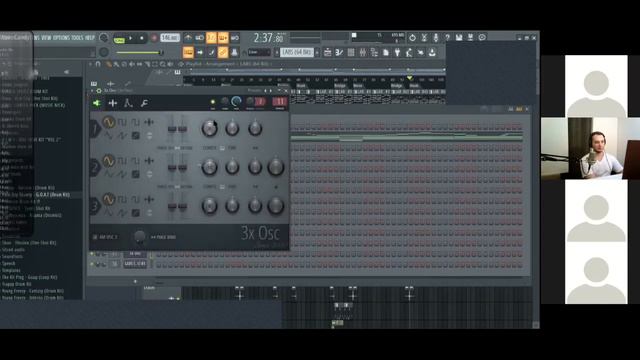Click the question mark help icon
Screen dimensions: 640x360
(x=447, y=38)
